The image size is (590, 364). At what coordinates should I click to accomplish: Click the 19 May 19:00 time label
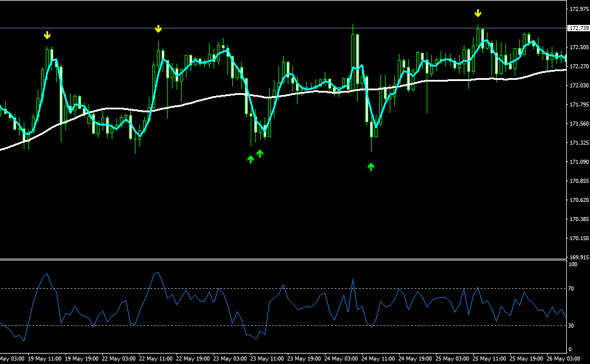(x=82, y=359)
